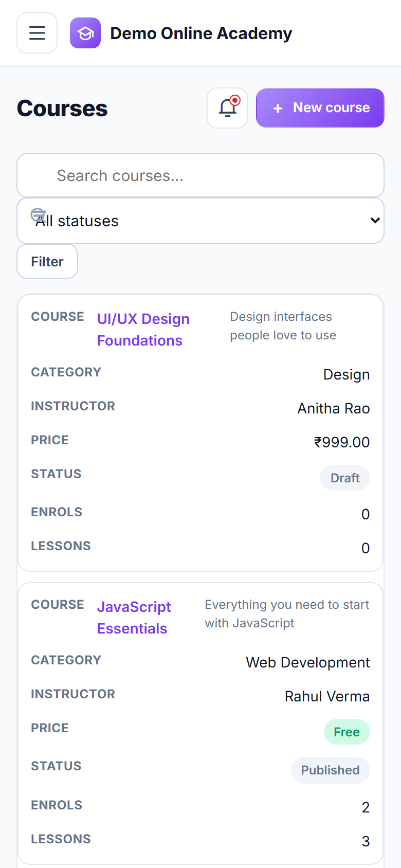Click description 'Design interfaces people love to use'
The height and width of the screenshot is (868, 401).
pos(283,326)
